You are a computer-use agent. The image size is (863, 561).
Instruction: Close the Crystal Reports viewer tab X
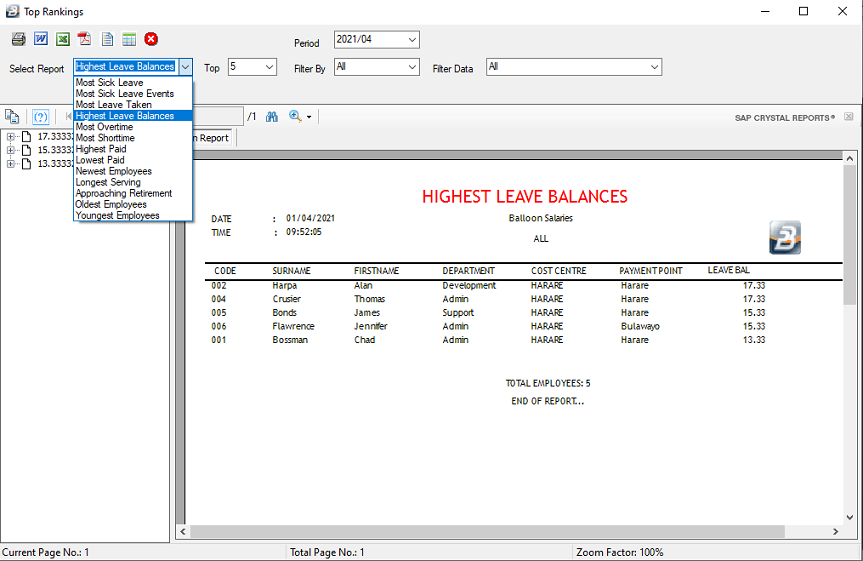click(x=848, y=117)
